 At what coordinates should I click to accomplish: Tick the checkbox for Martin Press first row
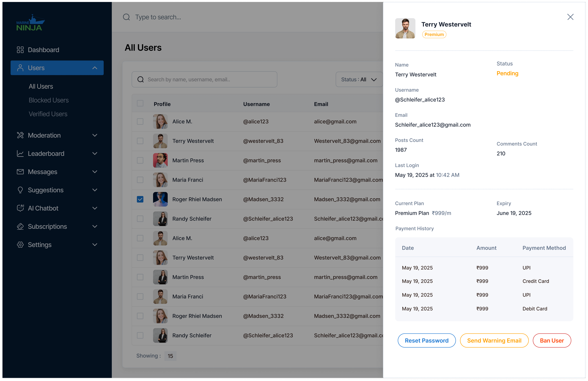pos(140,161)
